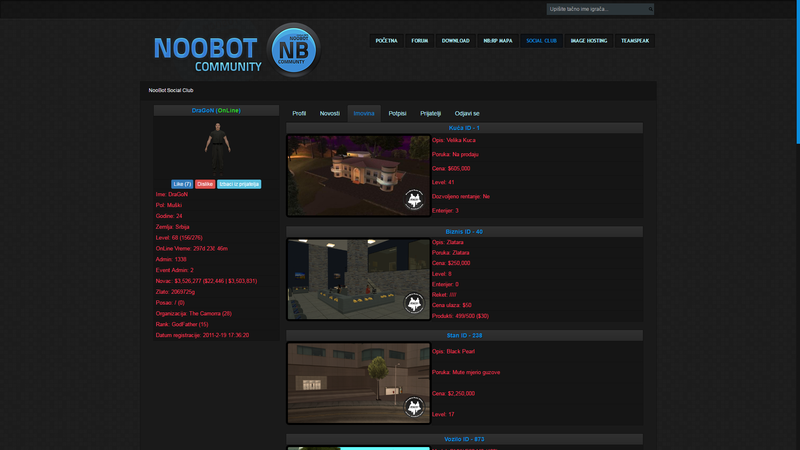800x450 pixels.
Task: Click wolf watermark on Stan screenshot
Action: (x=414, y=408)
